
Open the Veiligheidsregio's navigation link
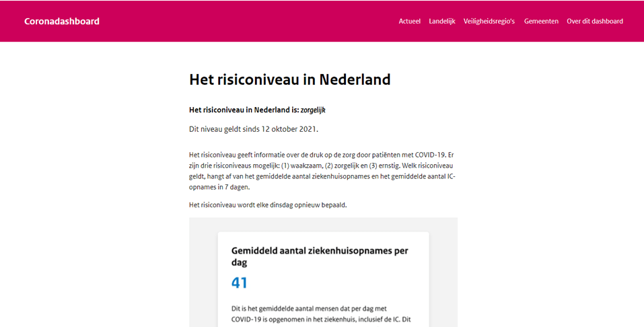pos(489,21)
